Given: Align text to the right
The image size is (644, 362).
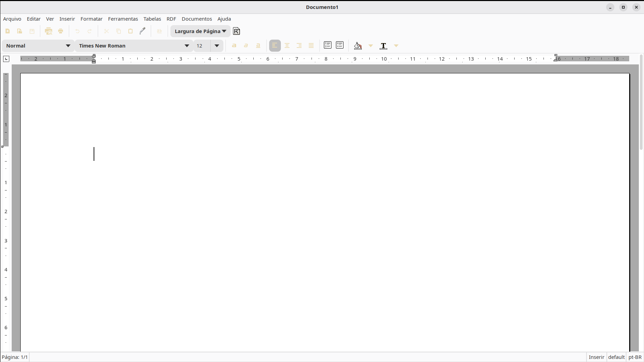Looking at the screenshot, I should click(299, 45).
